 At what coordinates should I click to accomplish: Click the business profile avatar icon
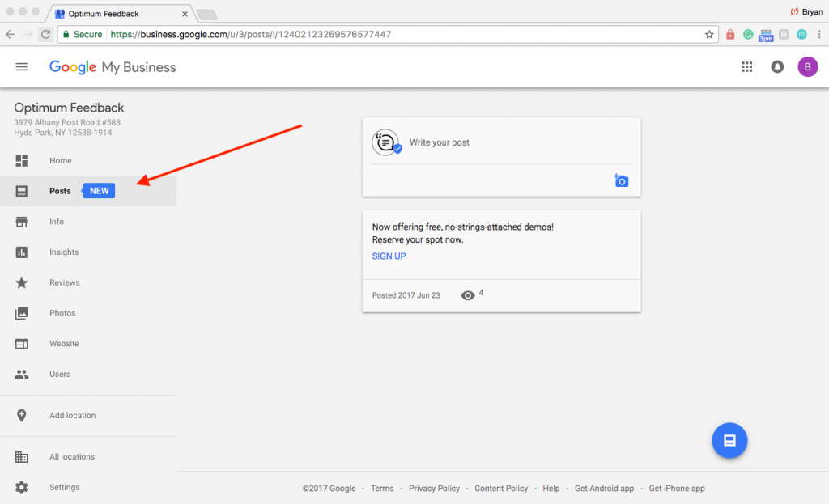[386, 142]
